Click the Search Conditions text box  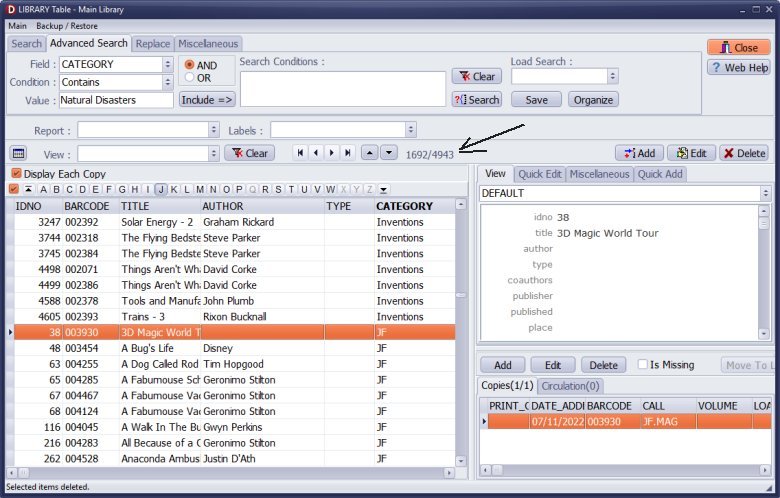pyautogui.click(x=343, y=89)
